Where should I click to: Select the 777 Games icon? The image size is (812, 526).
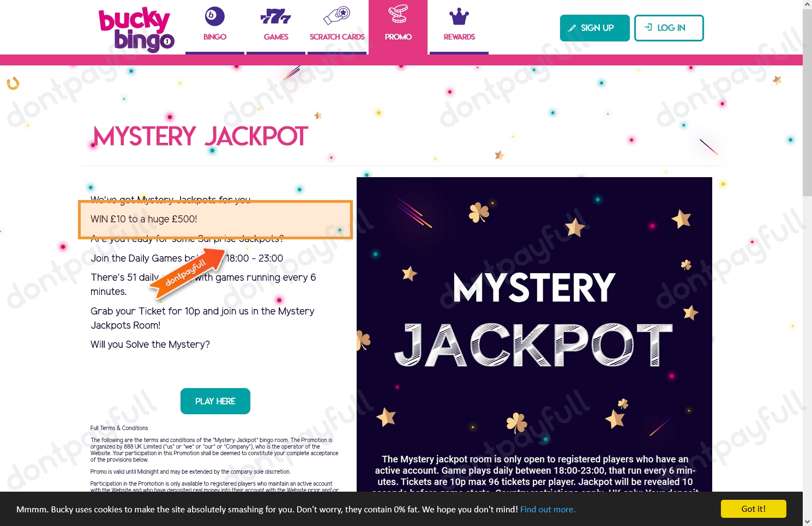click(x=276, y=16)
